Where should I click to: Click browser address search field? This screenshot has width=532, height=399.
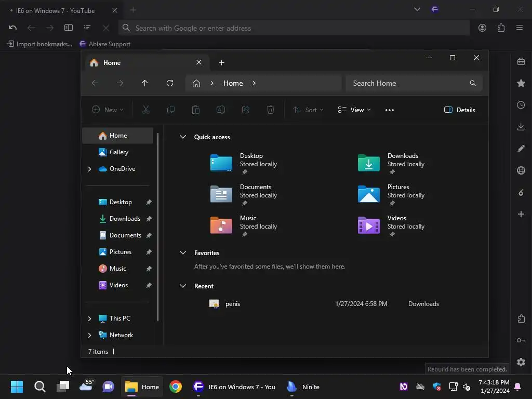[x=294, y=28]
